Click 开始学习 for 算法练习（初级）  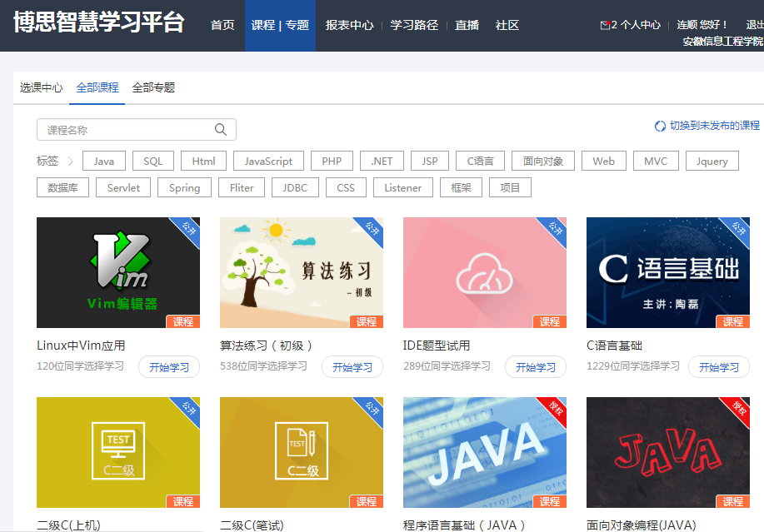coord(352,366)
